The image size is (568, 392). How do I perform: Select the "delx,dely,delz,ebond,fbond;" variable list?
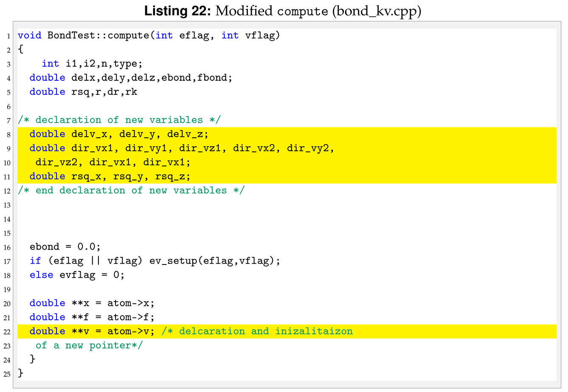[x=152, y=78]
